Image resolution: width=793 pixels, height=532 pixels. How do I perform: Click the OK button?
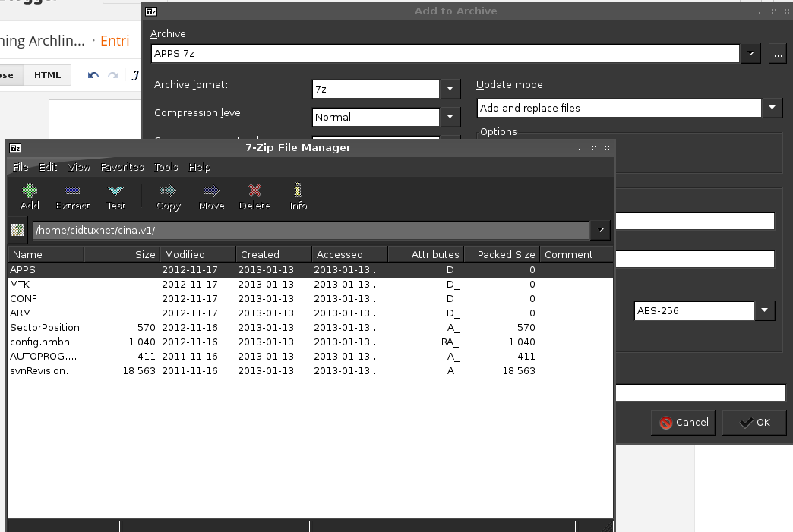coord(754,423)
